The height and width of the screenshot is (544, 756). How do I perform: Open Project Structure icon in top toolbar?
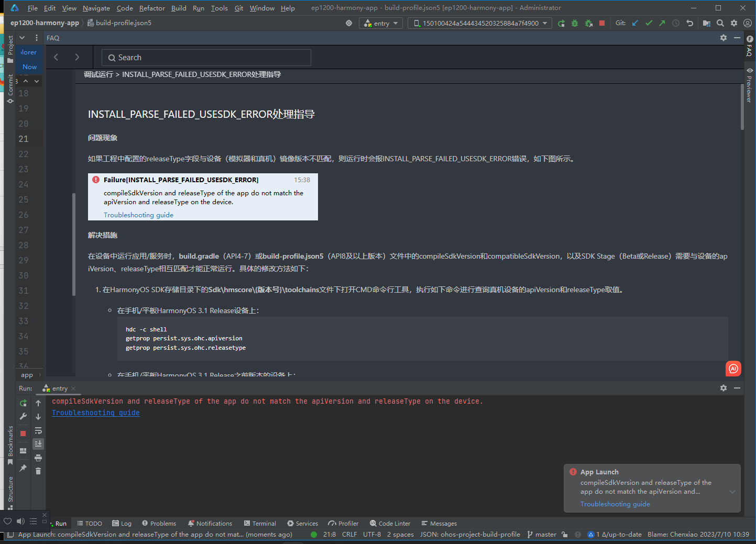(707, 23)
